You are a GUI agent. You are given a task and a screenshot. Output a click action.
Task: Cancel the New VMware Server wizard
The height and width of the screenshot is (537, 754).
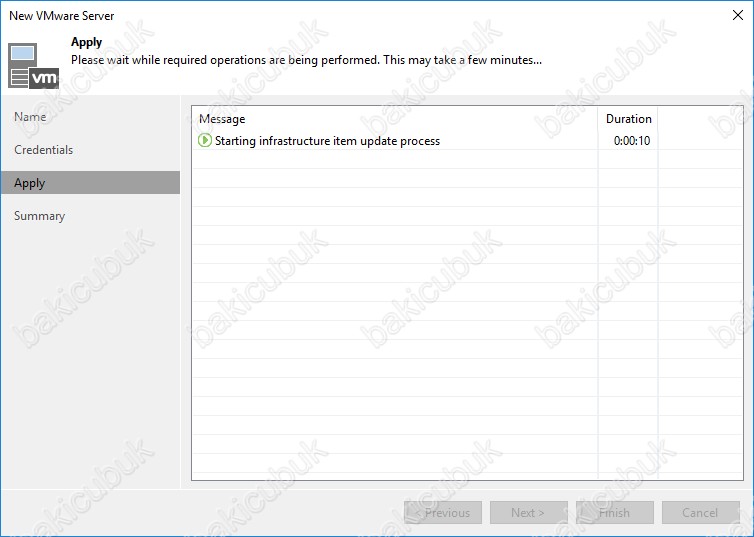pyautogui.click(x=701, y=512)
